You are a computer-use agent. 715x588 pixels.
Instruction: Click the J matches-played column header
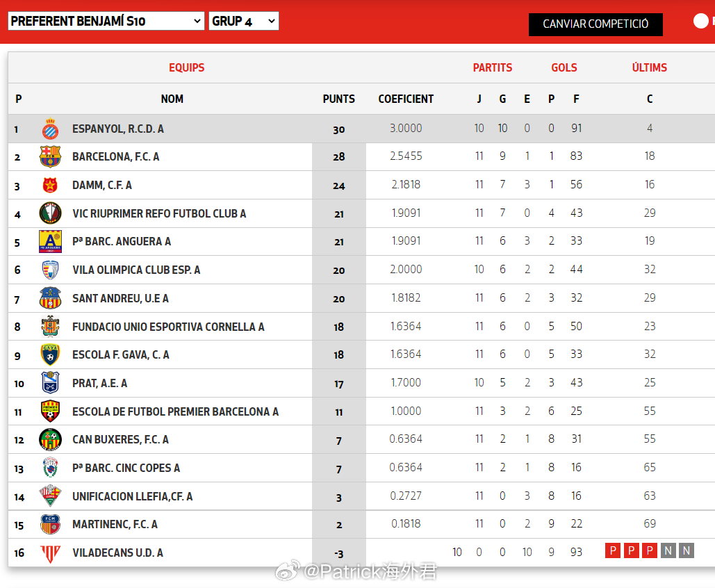tap(479, 99)
